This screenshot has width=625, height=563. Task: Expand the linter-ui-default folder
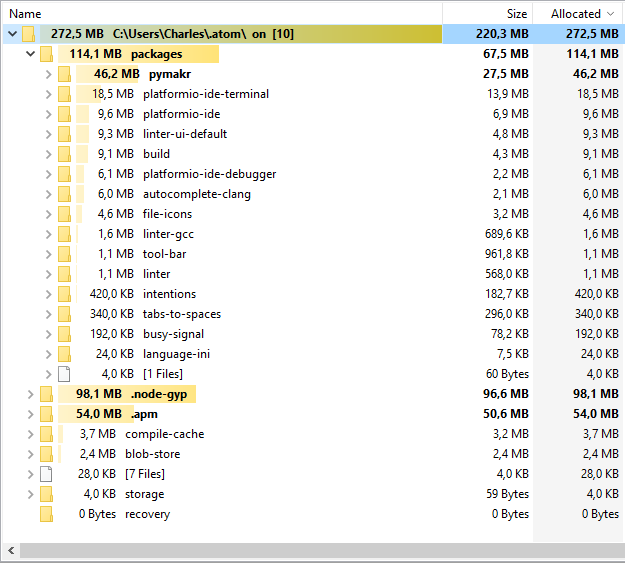click(x=48, y=134)
